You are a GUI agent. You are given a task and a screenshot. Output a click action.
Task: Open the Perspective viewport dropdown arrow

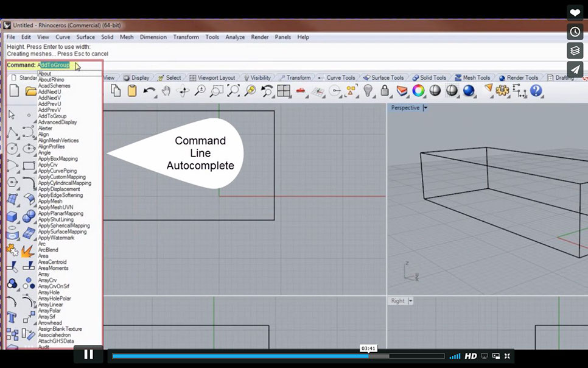(425, 108)
